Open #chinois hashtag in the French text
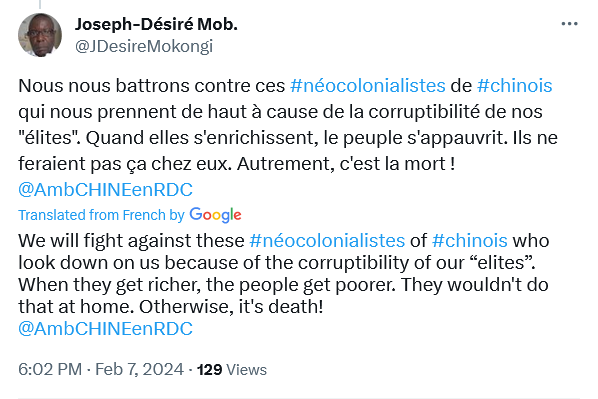The height and width of the screenshot is (399, 598). [x=514, y=85]
